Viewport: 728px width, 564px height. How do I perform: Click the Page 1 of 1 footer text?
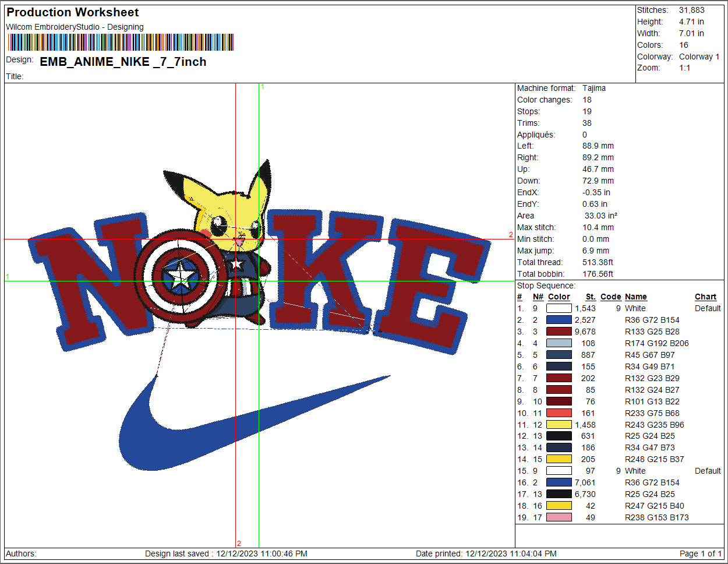700,554
